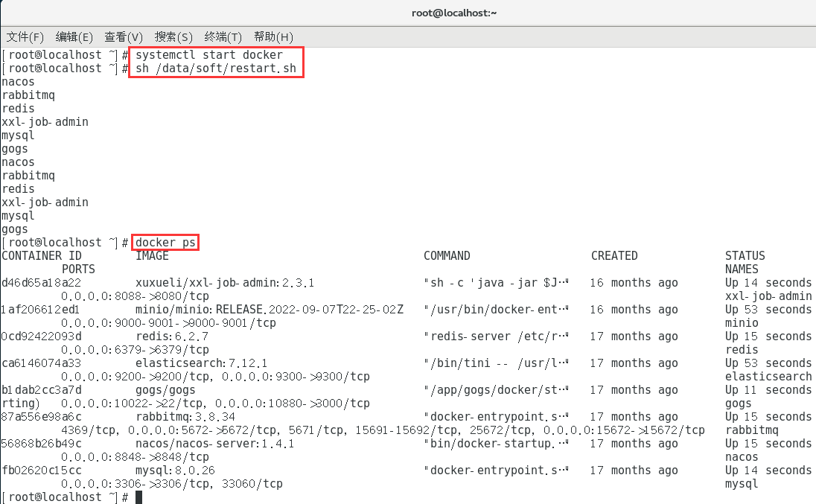Click container ID d46d65a18a22
Viewport: 816px width, 504px height.
point(42,283)
